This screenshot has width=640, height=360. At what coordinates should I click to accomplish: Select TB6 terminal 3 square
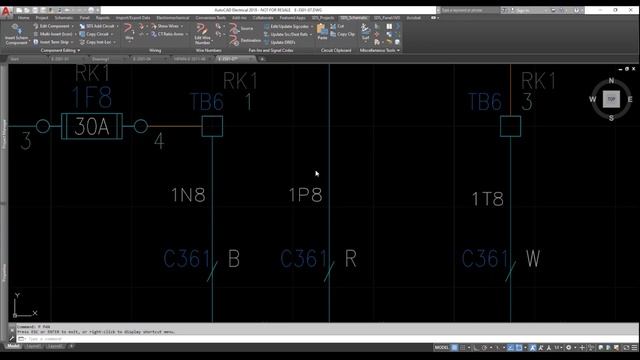(x=511, y=126)
